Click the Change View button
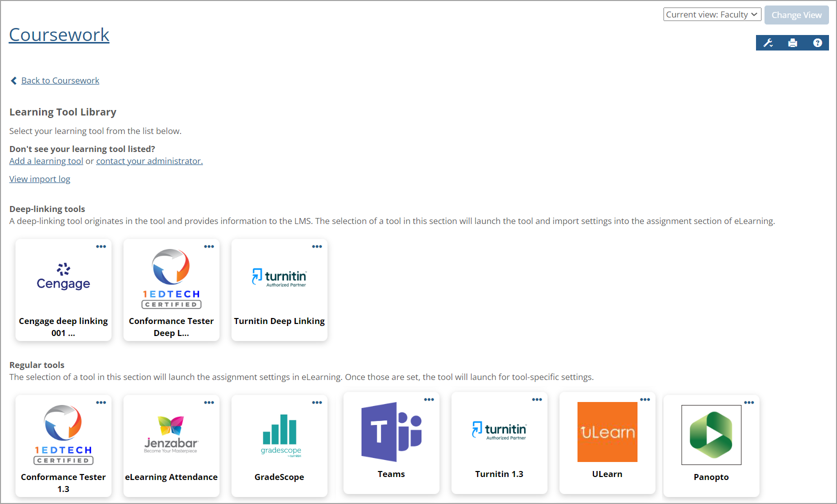Viewport: 837px width, 504px height. pyautogui.click(x=796, y=15)
